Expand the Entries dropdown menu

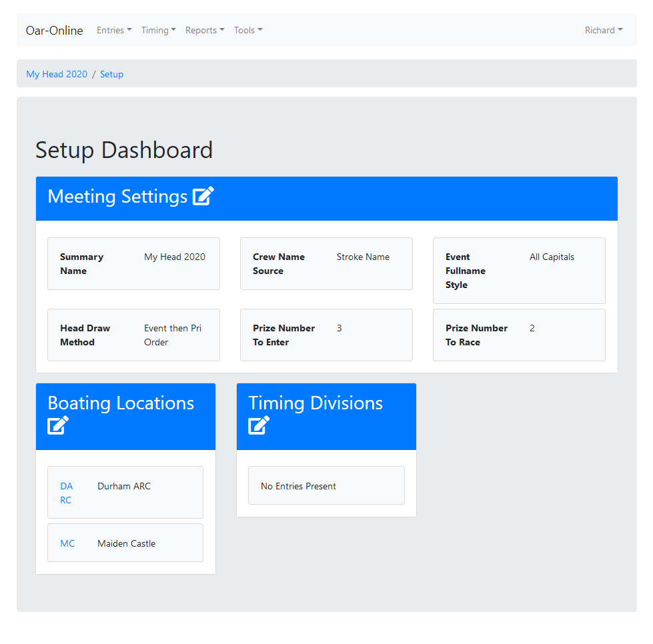pyautogui.click(x=114, y=30)
